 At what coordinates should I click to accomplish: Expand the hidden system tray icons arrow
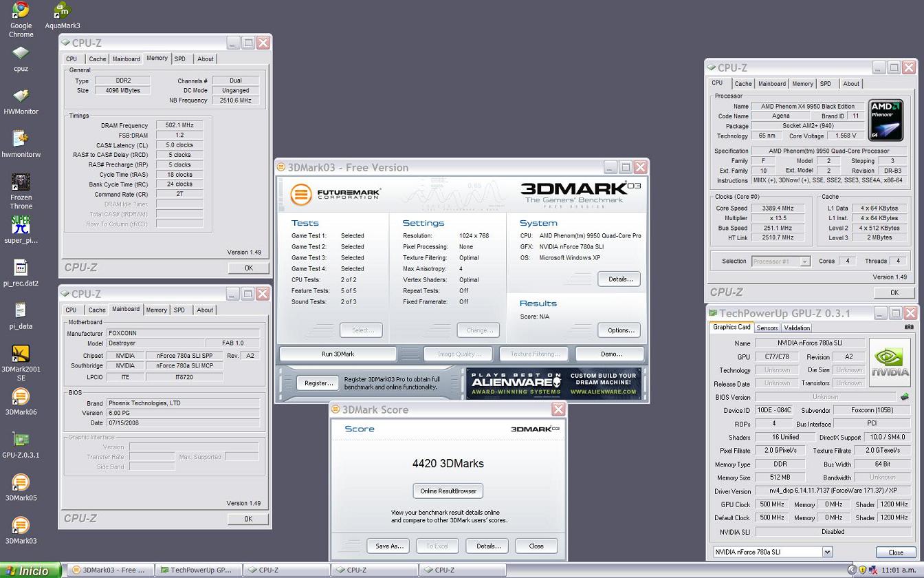852,570
